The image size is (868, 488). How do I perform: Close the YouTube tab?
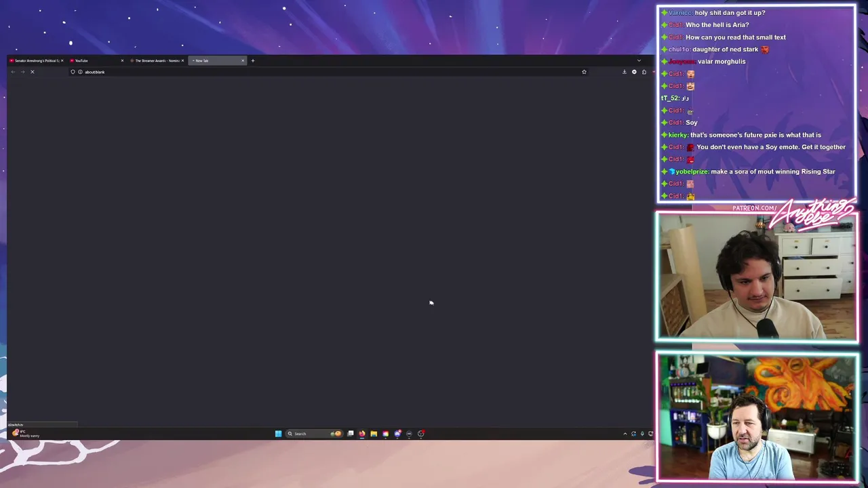tap(122, 60)
